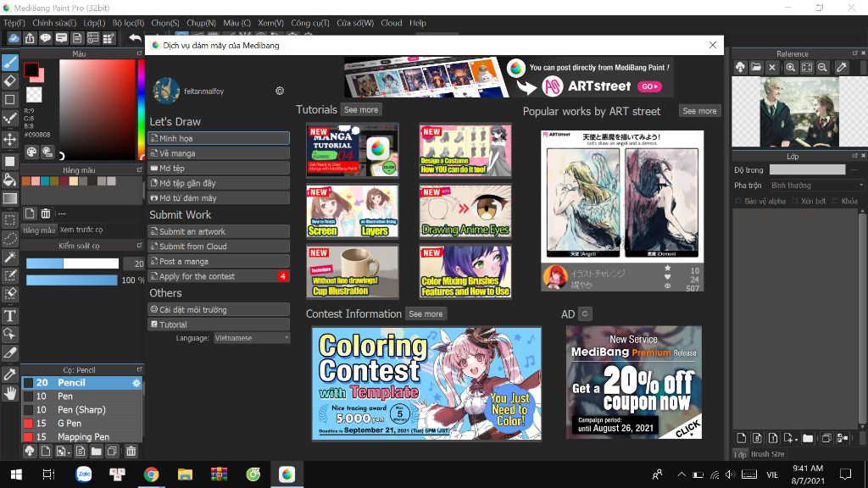The width and height of the screenshot is (868, 488).
Task: Open the add-brush dropdown in brush panel
Action: click(x=63, y=452)
